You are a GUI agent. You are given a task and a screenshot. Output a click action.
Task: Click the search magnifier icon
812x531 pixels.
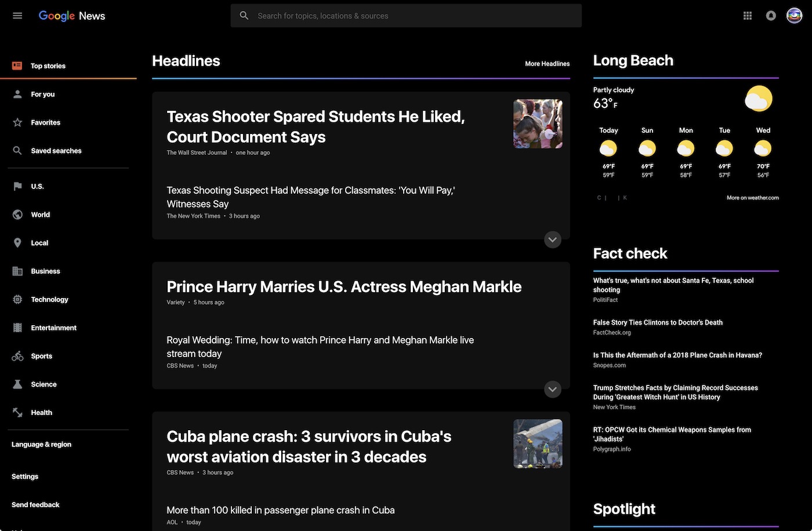click(244, 16)
